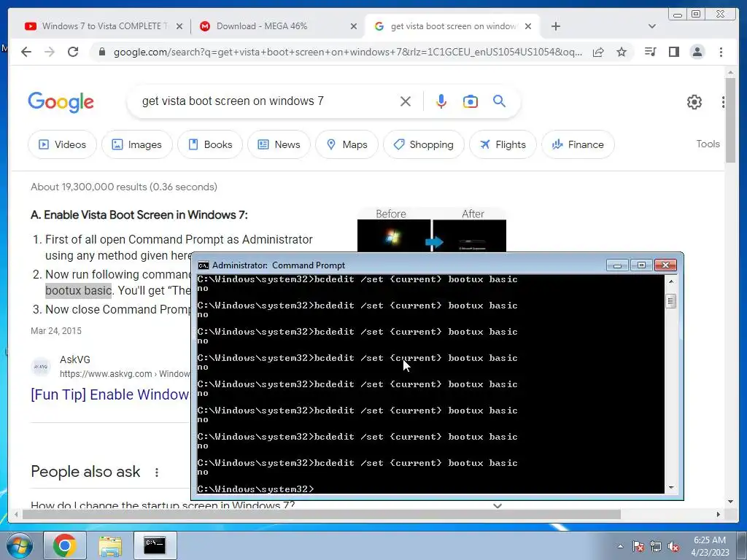
Task: Filter results by Maps
Action: tap(347, 144)
